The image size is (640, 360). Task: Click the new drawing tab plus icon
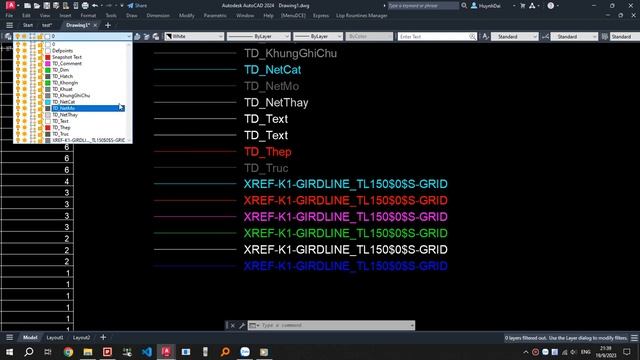(108, 25)
